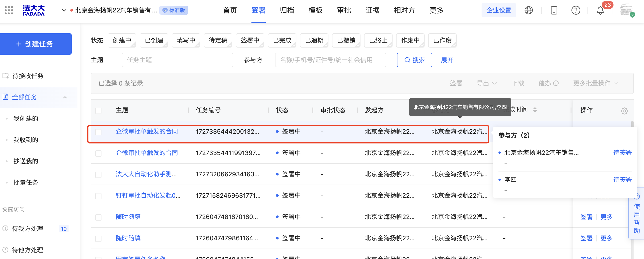Toggle the 已撤销 status filter
Screen dimensions: 644x259
tap(346, 40)
